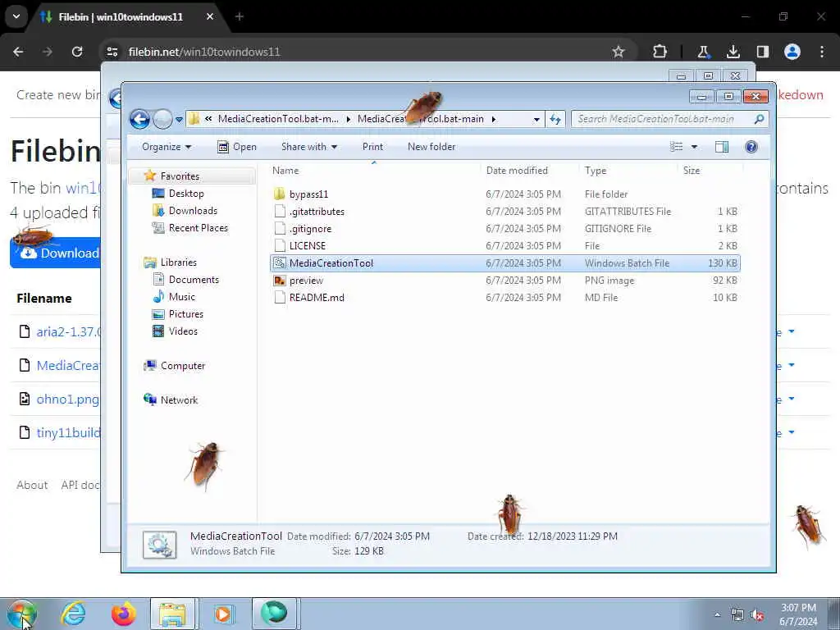Expand the Share with menu

pyautogui.click(x=309, y=147)
